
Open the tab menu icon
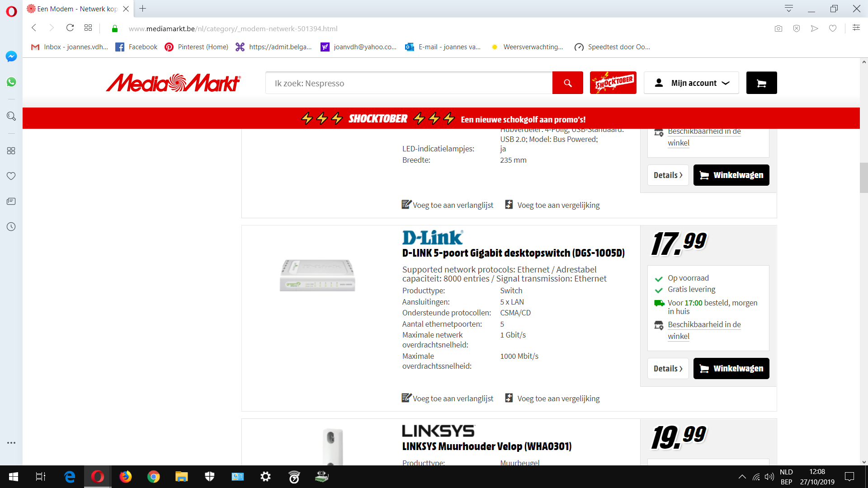[x=789, y=9]
